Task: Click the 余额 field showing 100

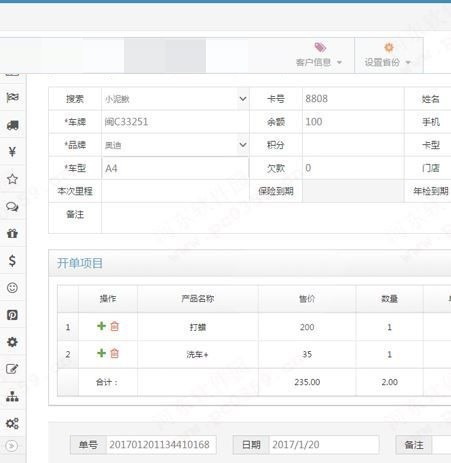Action: [x=353, y=122]
